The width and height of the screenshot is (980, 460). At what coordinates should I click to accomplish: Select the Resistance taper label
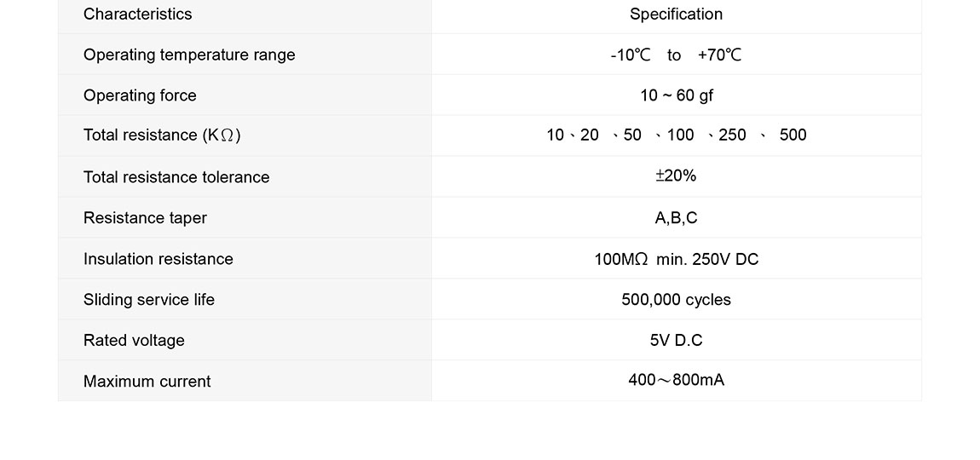click(145, 218)
